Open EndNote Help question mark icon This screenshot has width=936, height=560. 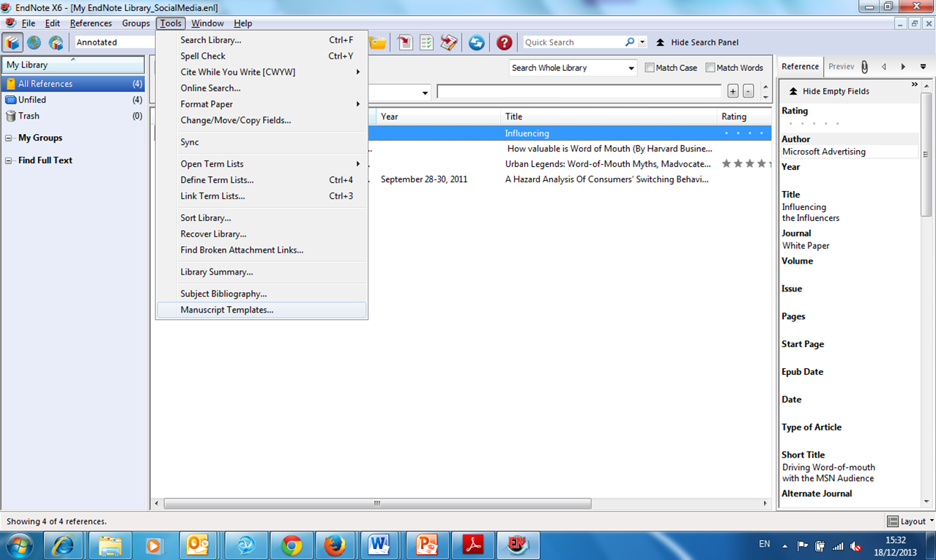(504, 42)
